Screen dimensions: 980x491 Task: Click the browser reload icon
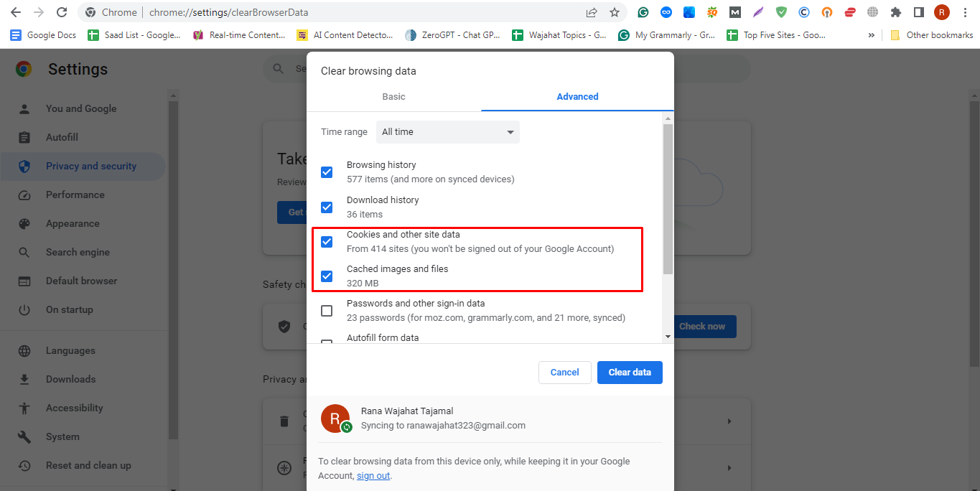pyautogui.click(x=62, y=12)
